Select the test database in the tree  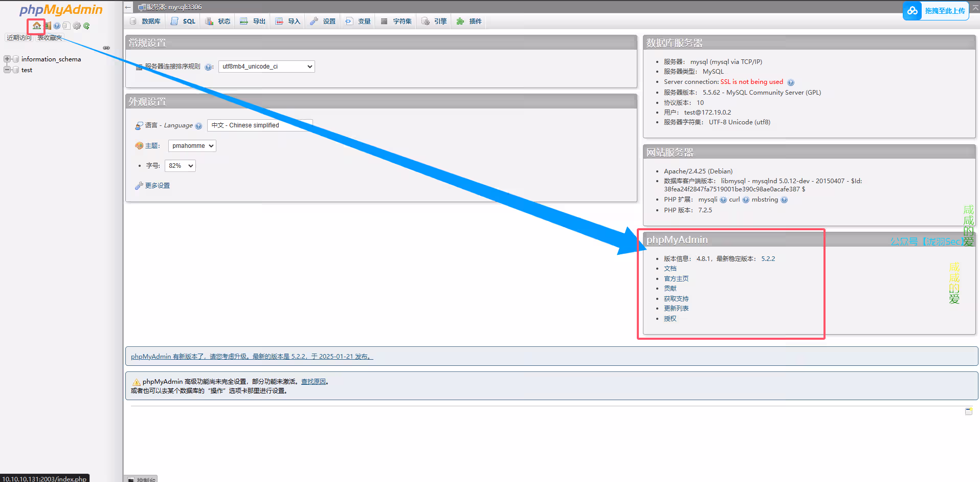27,70
